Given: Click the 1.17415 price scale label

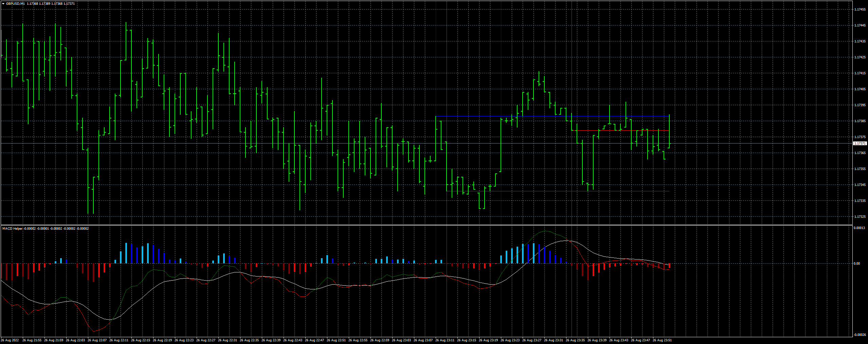Looking at the screenshot, I should (x=860, y=73).
